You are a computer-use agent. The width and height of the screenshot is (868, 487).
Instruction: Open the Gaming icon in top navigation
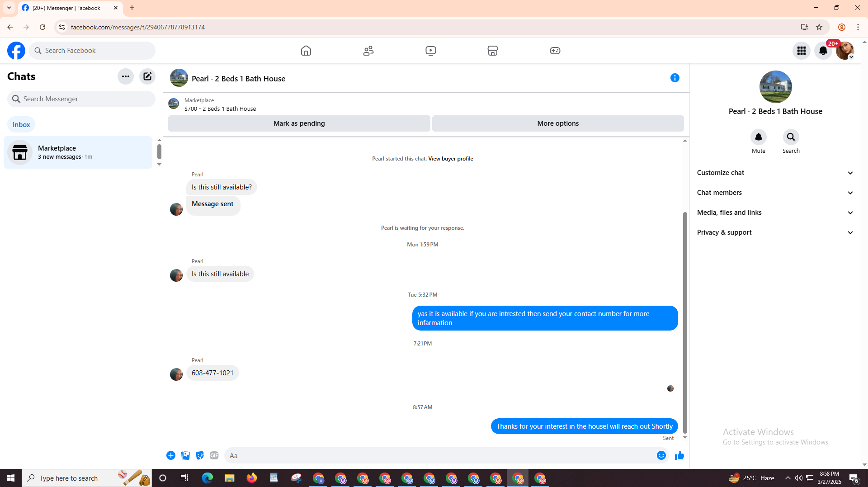coord(555,51)
